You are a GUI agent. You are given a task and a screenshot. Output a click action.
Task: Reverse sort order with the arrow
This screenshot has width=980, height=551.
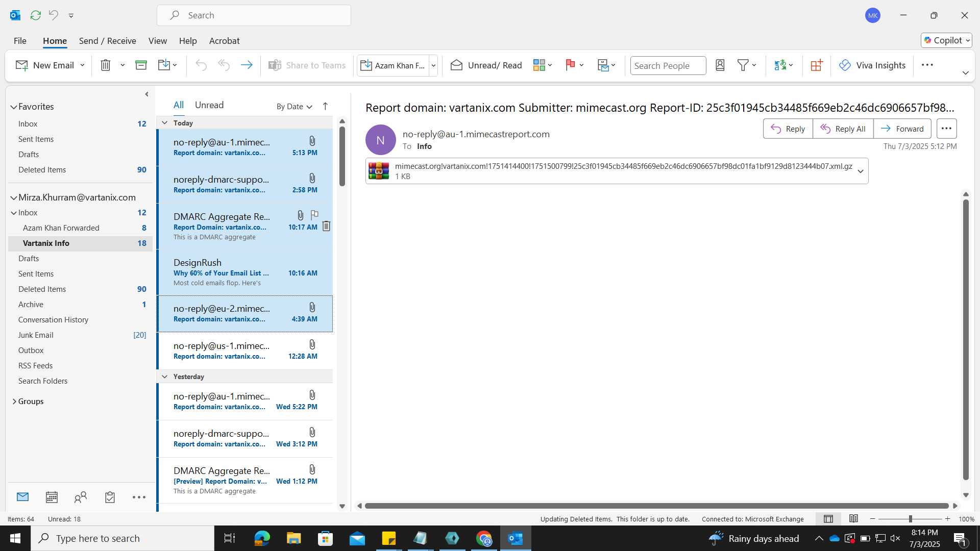[x=325, y=106]
